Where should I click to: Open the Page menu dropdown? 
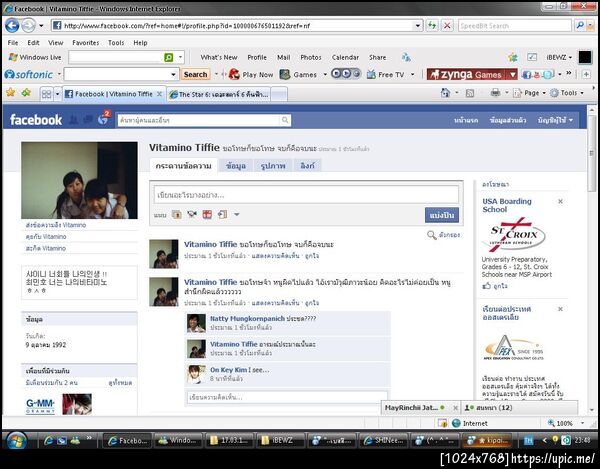[x=530, y=93]
